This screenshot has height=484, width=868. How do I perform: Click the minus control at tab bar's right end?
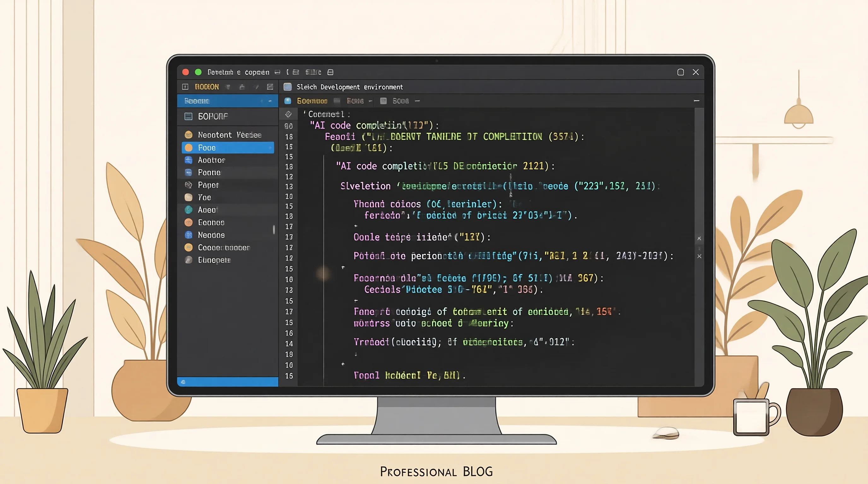coord(696,101)
